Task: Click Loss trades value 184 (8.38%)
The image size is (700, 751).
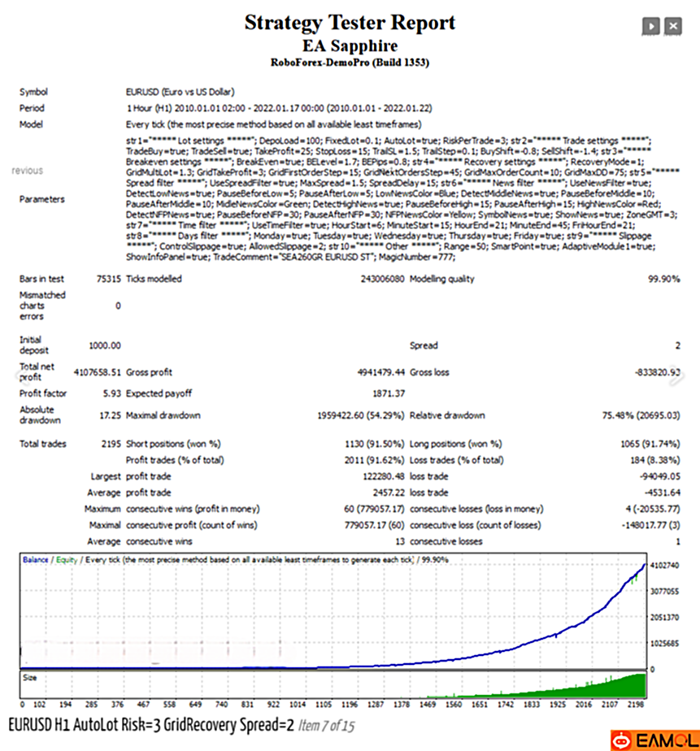Action: [x=655, y=460]
